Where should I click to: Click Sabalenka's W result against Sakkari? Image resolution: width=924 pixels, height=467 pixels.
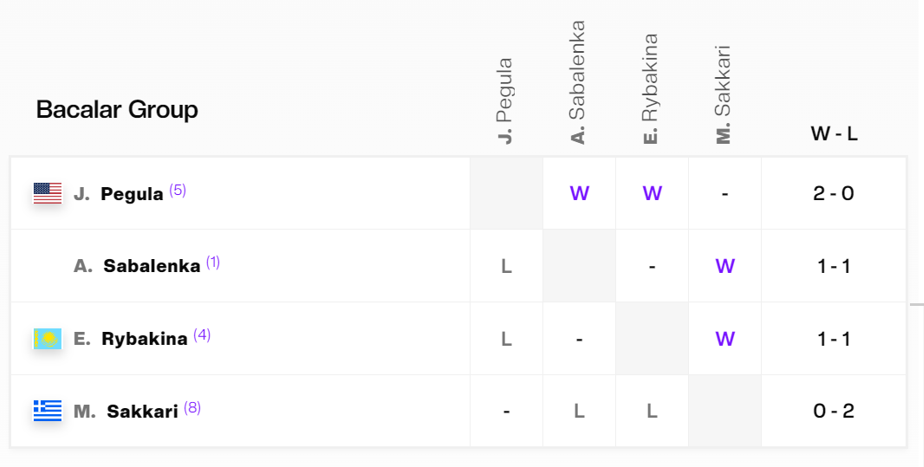pyautogui.click(x=725, y=266)
